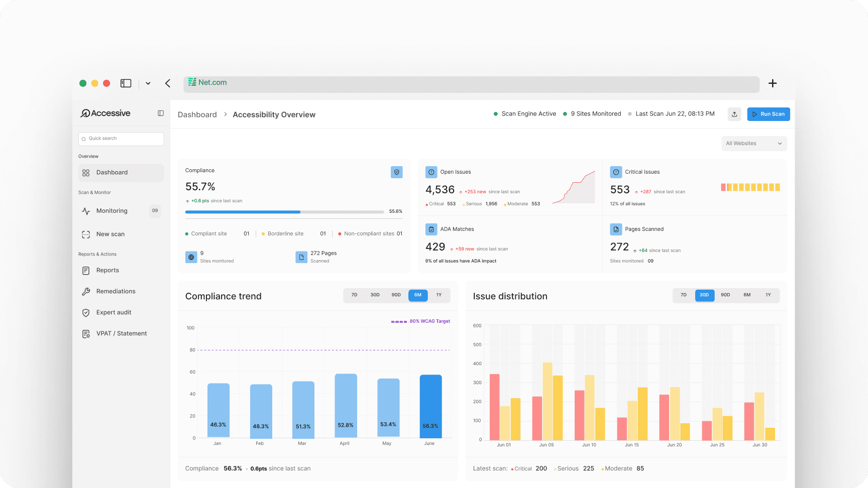Select 7D in Issue distribution
Image resolution: width=868 pixels, height=488 pixels.
(684, 295)
